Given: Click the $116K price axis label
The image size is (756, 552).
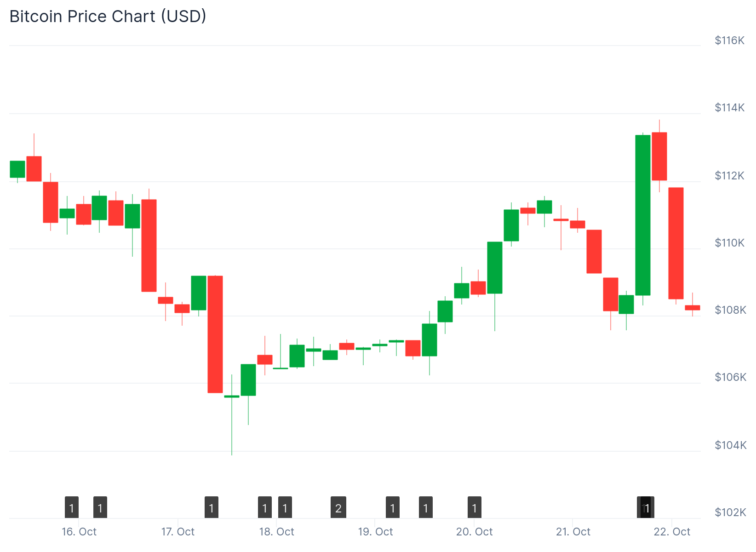Looking at the screenshot, I should [729, 40].
